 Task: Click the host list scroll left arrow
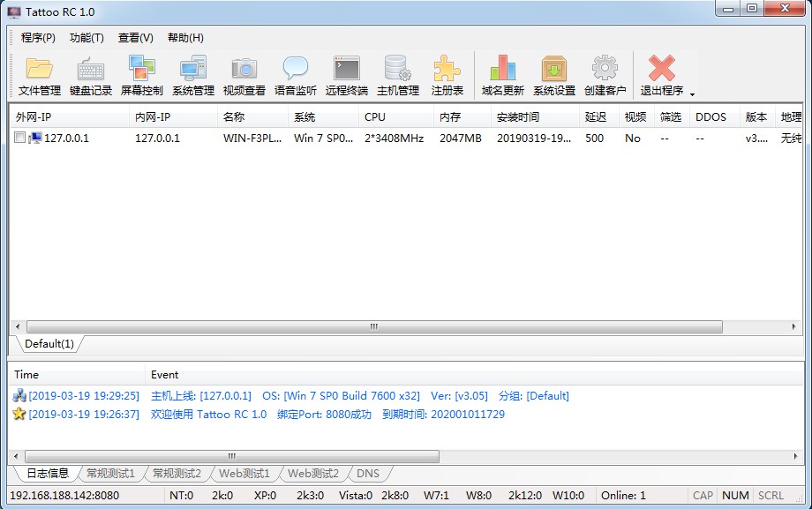click(18, 326)
